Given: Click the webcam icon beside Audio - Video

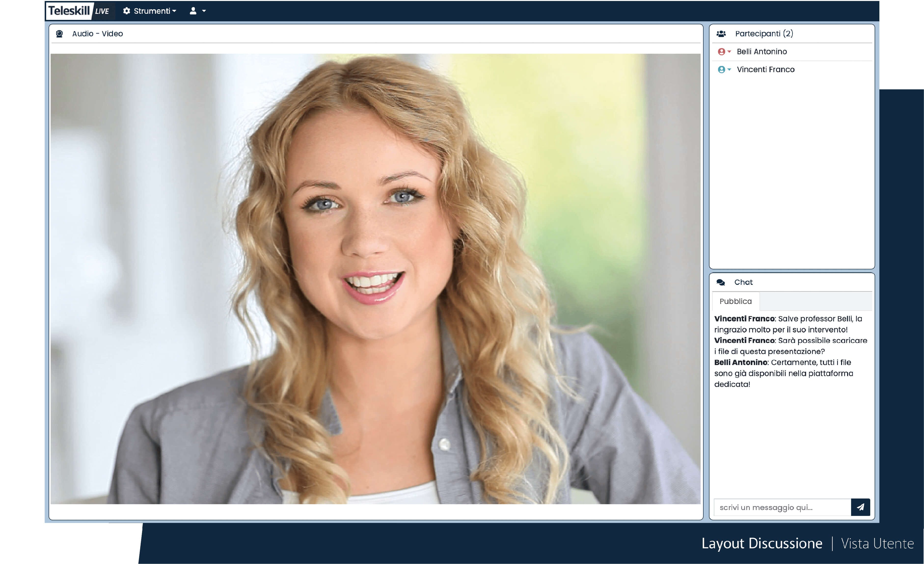Looking at the screenshot, I should (59, 34).
